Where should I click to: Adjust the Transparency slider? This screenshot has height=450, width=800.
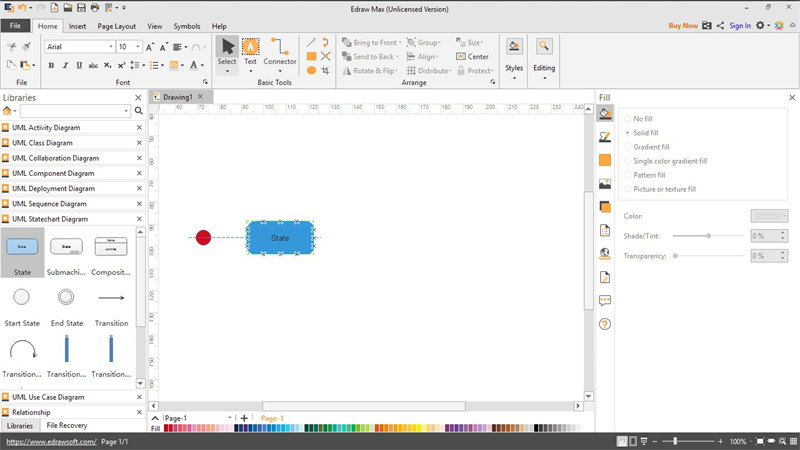click(677, 256)
